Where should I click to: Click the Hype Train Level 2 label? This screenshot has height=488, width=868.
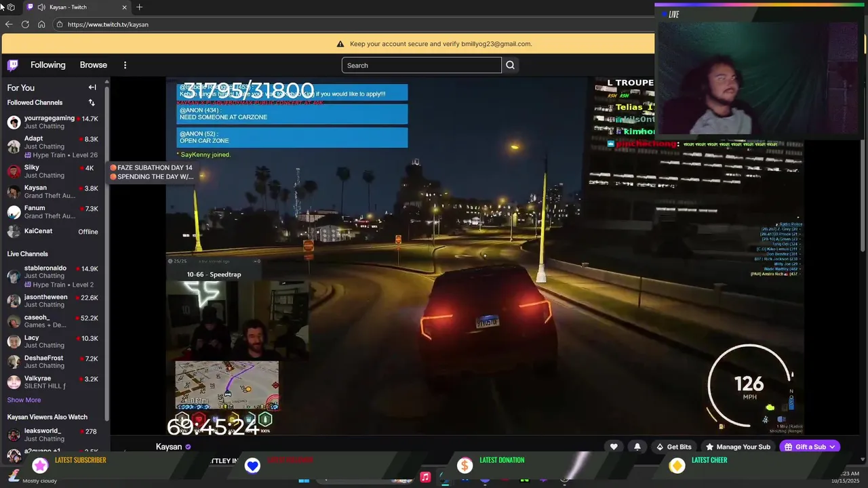coord(59,285)
